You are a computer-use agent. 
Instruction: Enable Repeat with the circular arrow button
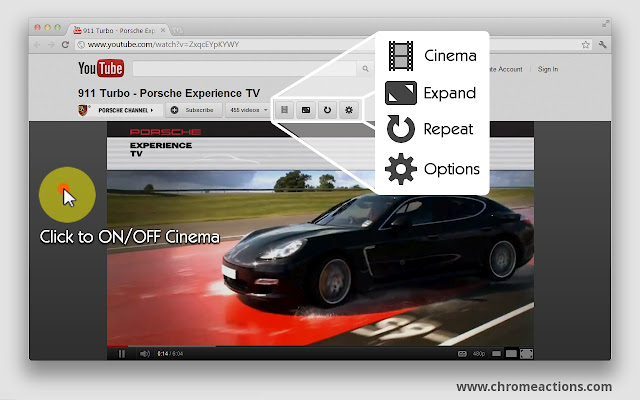(x=327, y=110)
